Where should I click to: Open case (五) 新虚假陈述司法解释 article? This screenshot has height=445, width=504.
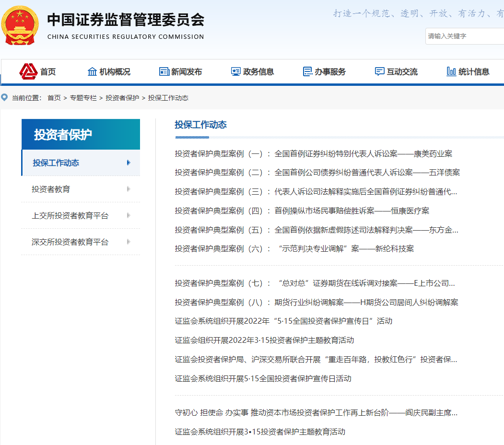[316, 230]
